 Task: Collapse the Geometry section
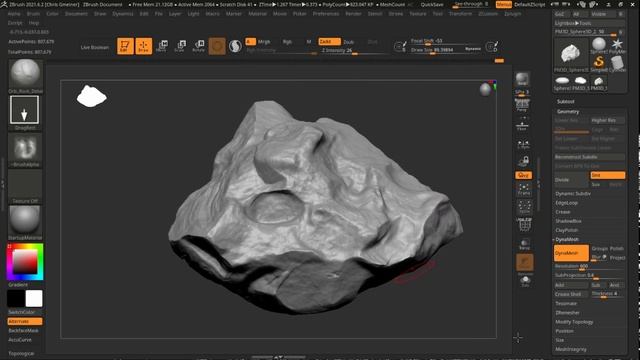[x=568, y=111]
